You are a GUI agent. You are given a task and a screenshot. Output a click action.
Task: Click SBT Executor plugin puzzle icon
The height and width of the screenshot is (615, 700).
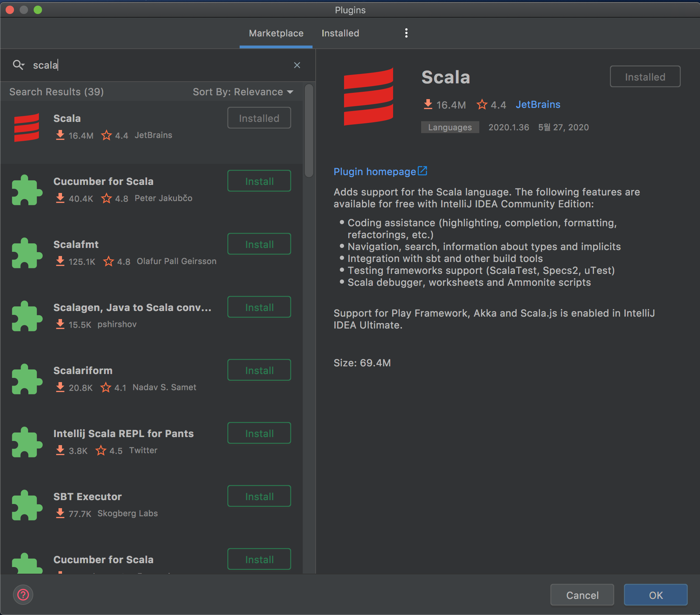27,505
